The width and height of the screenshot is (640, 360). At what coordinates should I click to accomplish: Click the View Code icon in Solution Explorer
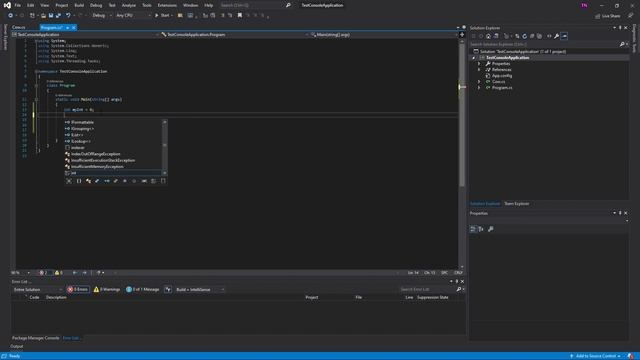pos(549,36)
